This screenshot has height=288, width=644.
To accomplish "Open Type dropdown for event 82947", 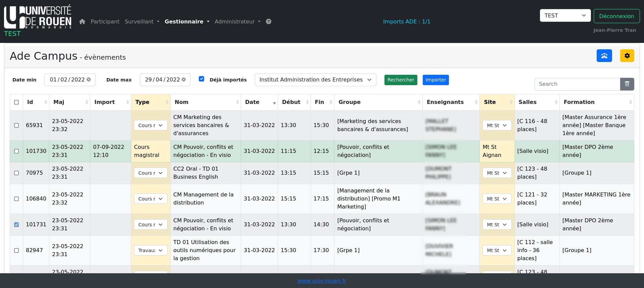I will pos(150,250).
